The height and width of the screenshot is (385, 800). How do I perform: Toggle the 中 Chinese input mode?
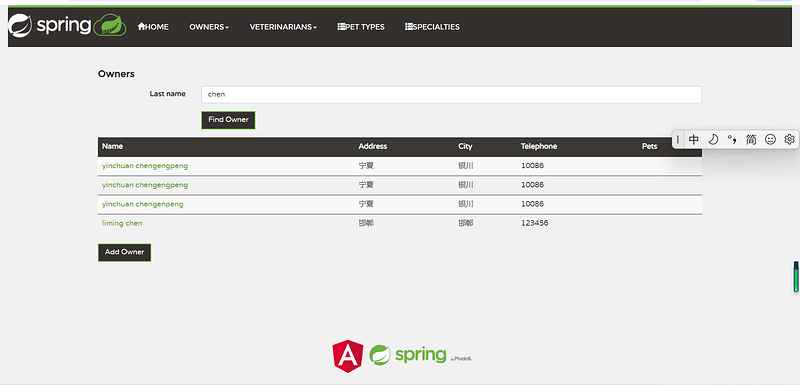[x=693, y=139]
